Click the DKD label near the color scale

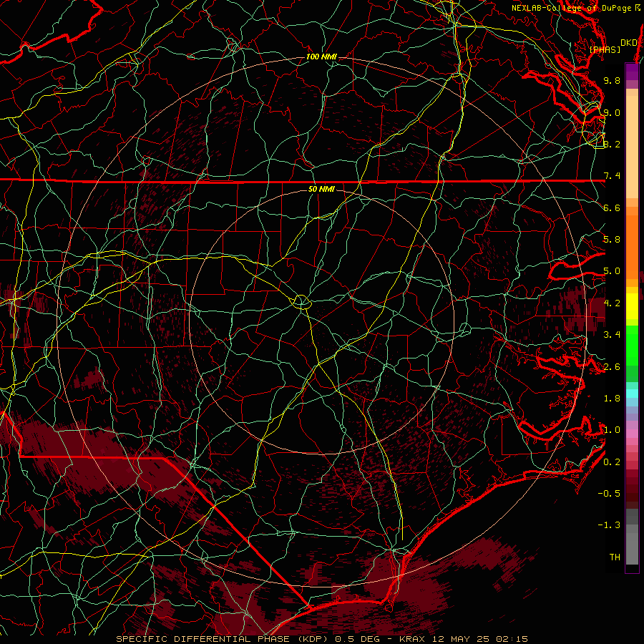(x=629, y=43)
